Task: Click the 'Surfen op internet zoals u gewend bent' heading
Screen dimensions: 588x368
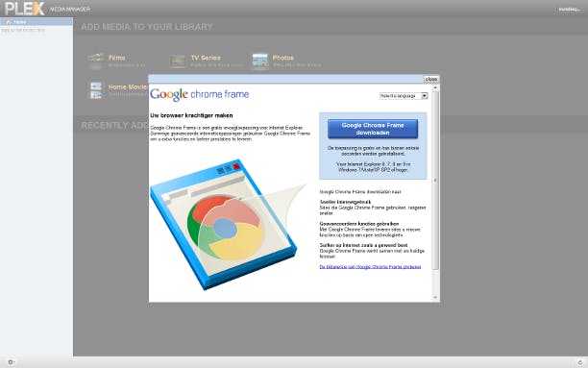Action: [363, 245]
